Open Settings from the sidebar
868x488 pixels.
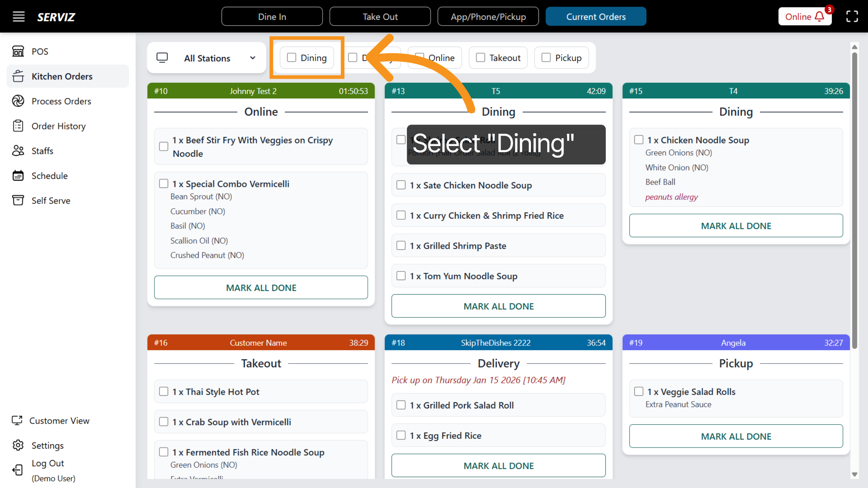pos(47,445)
